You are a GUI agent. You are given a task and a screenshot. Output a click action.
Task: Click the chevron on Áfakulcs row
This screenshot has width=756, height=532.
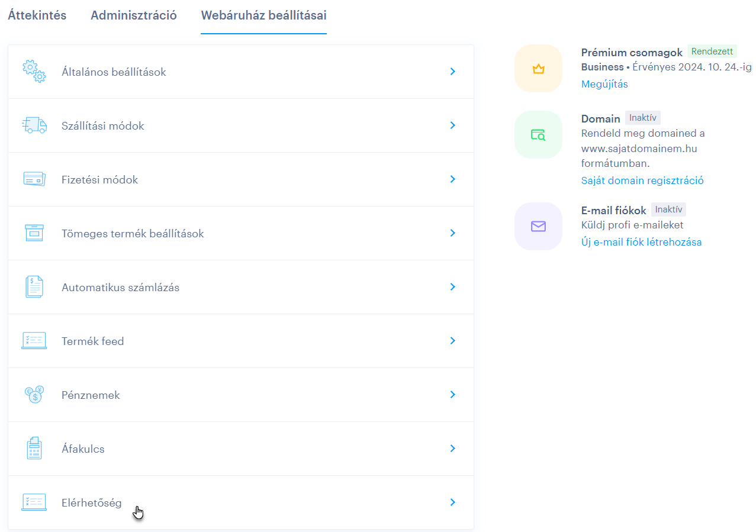(x=453, y=449)
